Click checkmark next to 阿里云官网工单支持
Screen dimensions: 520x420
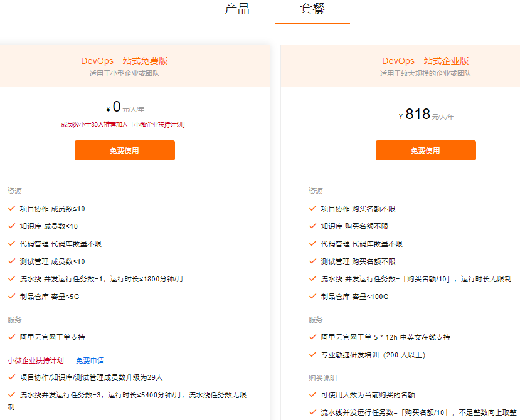[x=12, y=337]
